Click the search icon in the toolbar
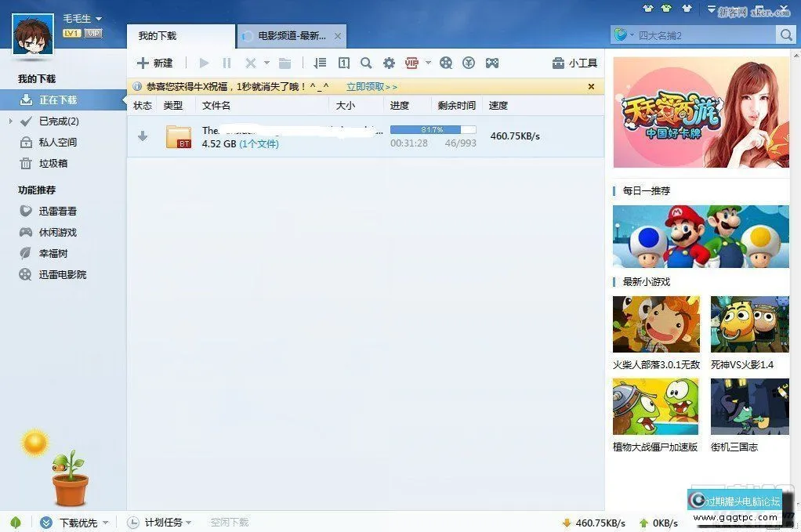 (x=365, y=63)
